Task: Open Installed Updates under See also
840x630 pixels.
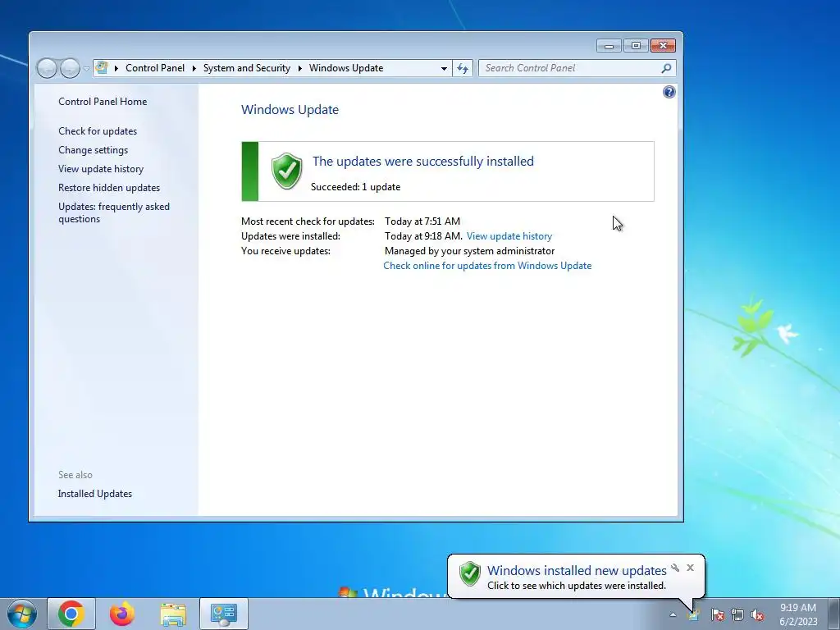Action: tap(95, 494)
